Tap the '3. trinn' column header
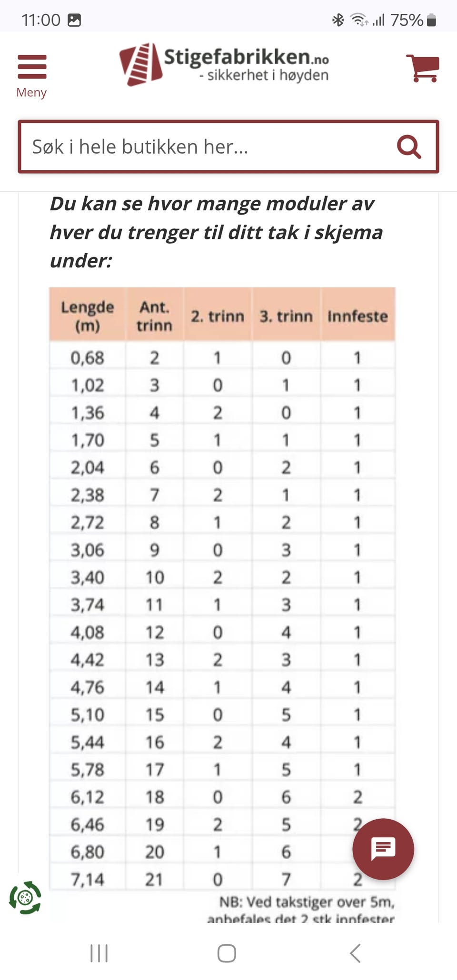Image resolution: width=457 pixels, height=980 pixels. click(x=286, y=316)
